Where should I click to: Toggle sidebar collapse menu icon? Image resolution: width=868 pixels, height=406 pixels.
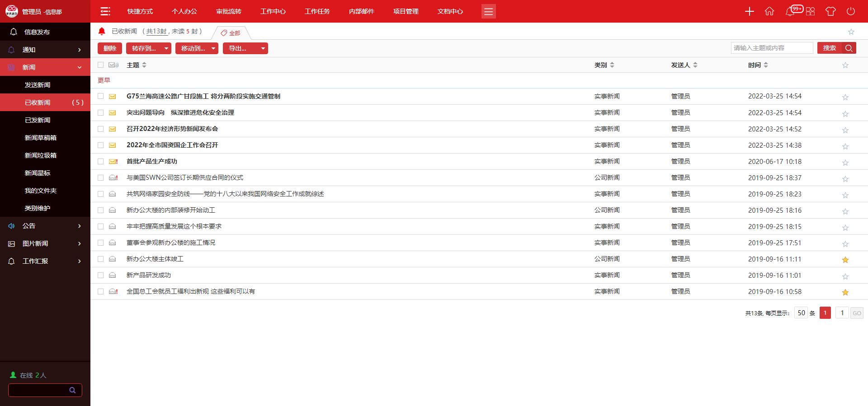[x=105, y=11]
